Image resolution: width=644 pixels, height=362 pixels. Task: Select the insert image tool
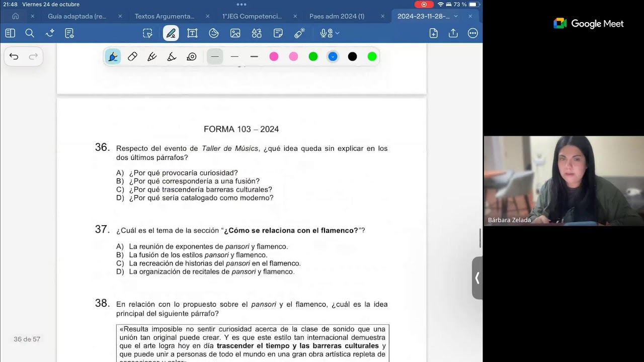[x=235, y=33]
